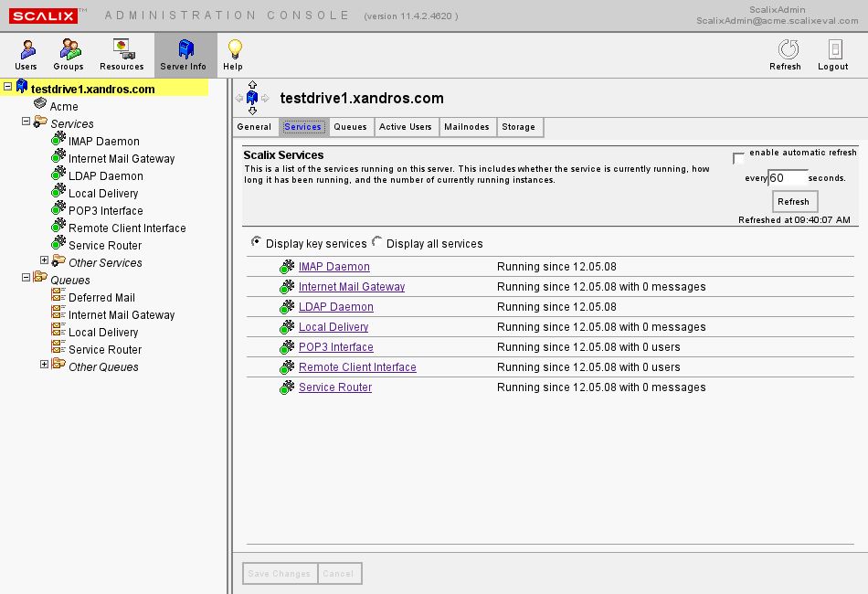Collapse the Services tree node
The image size is (868, 594).
click(26, 122)
